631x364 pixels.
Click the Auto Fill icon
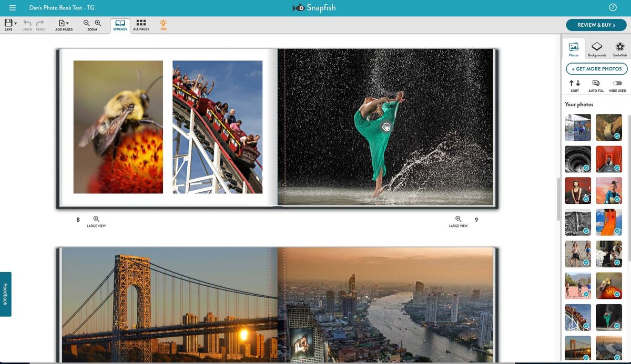click(596, 84)
